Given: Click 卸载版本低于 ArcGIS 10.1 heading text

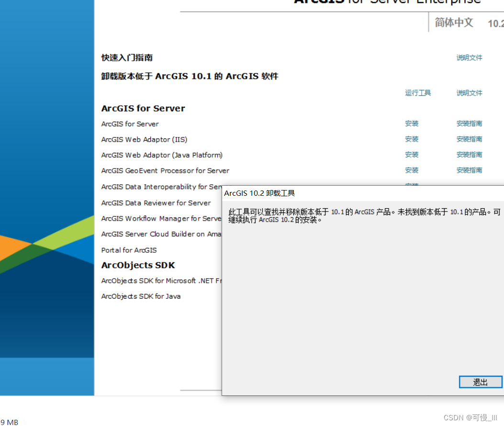Looking at the screenshot, I should 190,76.
